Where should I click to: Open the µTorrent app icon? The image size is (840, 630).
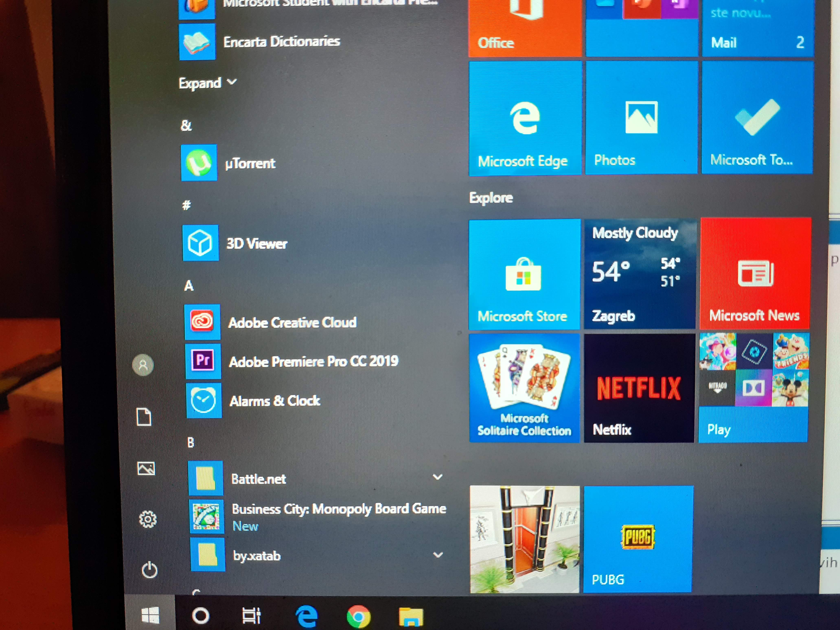pyautogui.click(x=199, y=162)
